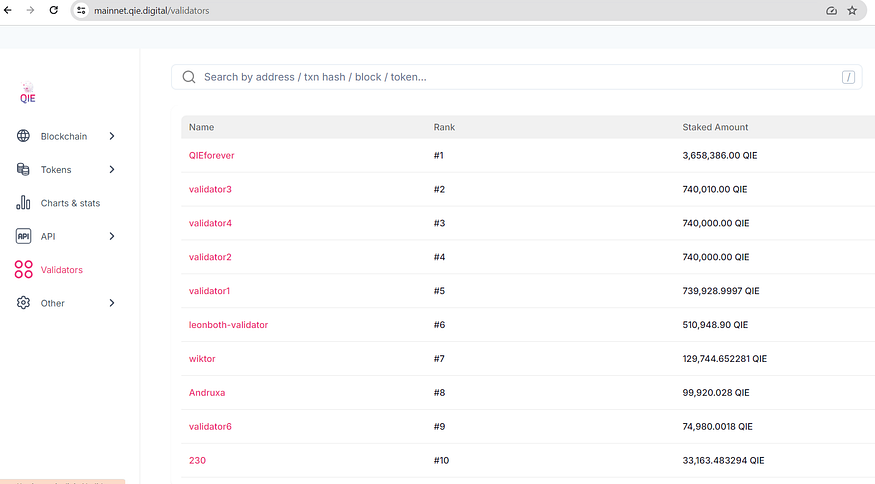The height and width of the screenshot is (484, 875).
Task: Select the Validators menu item
Action: tap(61, 270)
